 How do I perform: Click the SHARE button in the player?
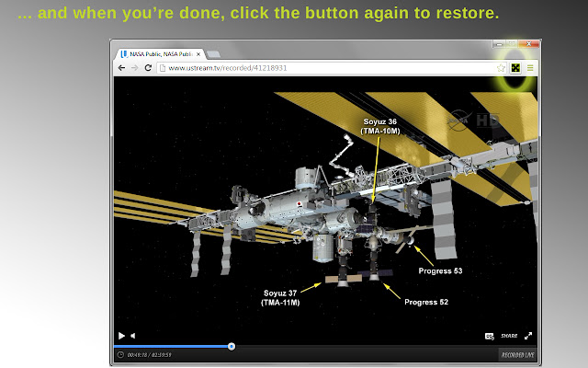tap(509, 336)
